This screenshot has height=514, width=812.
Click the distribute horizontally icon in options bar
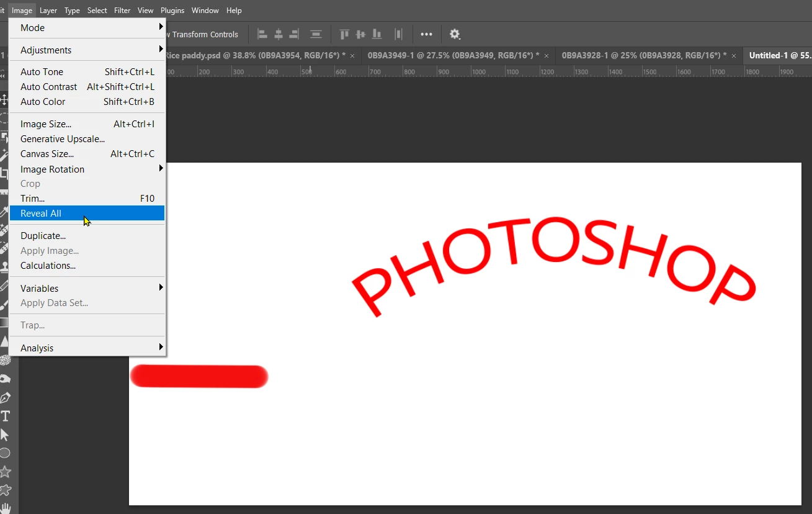click(x=399, y=34)
